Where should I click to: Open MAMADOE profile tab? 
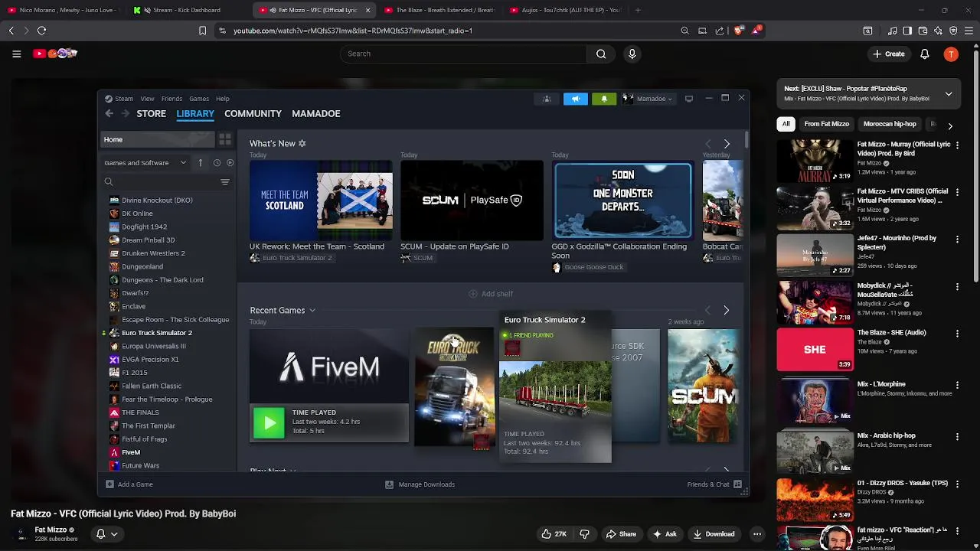tap(315, 113)
